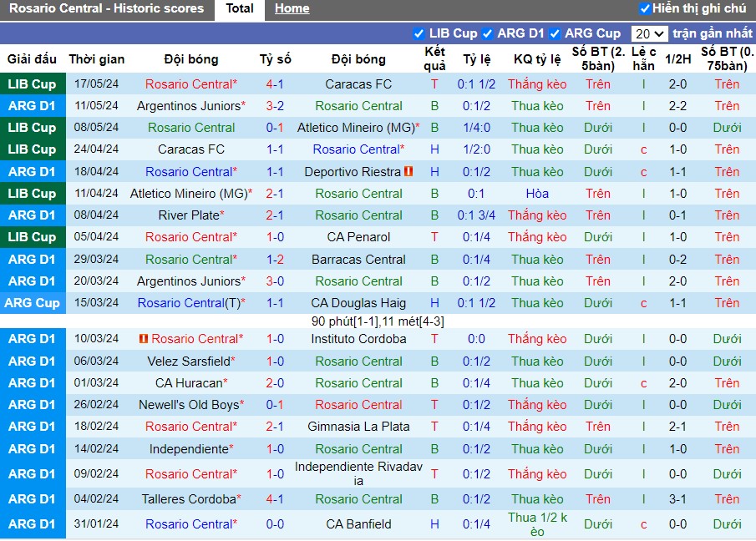Click the 0:1 3/4 odds for River Plate match
Screen dimensions: 756x541
pos(476,215)
